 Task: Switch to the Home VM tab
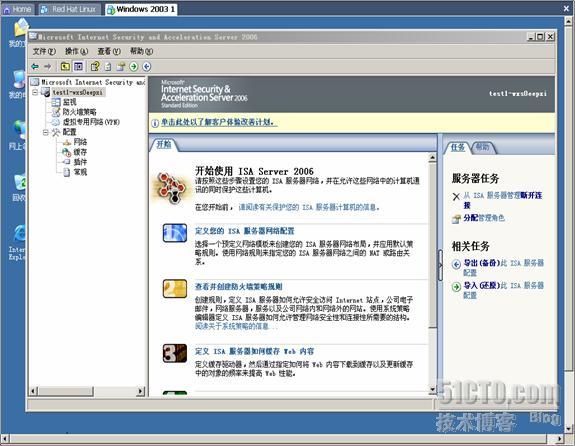pos(18,9)
